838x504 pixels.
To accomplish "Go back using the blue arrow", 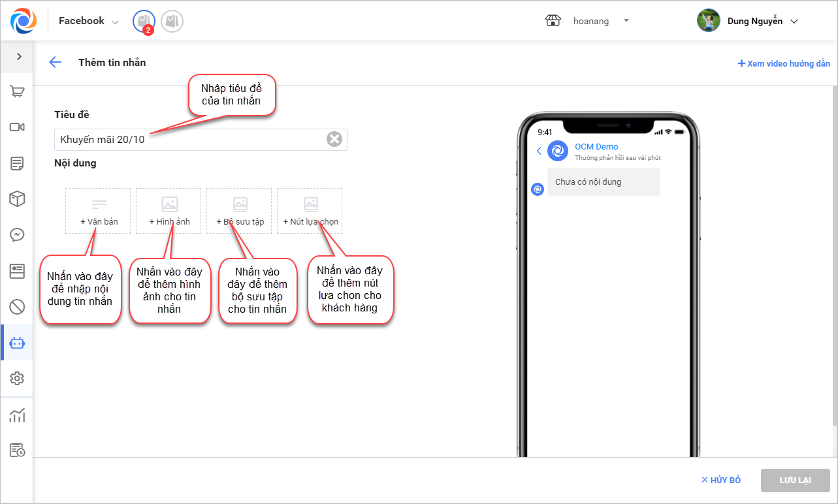I will (x=55, y=63).
